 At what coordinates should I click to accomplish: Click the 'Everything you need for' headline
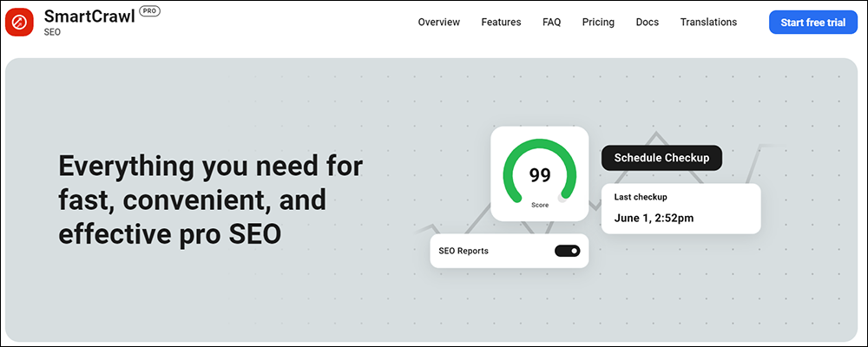coord(210,167)
